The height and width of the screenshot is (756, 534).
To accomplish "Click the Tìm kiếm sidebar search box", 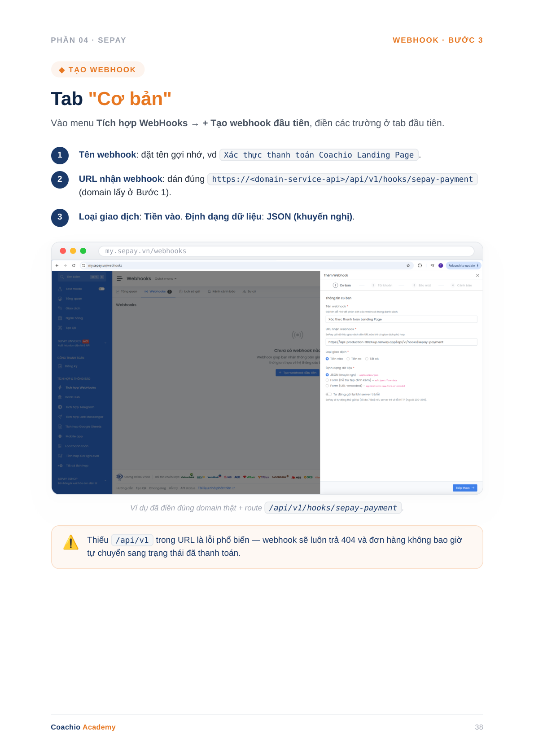I will click(82, 277).
